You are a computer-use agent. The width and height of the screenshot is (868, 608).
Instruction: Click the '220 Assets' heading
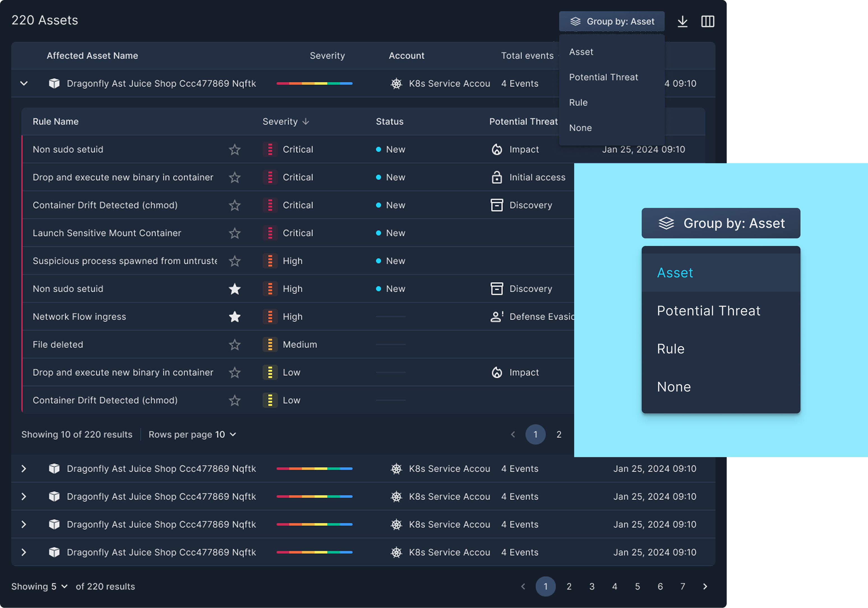point(45,20)
